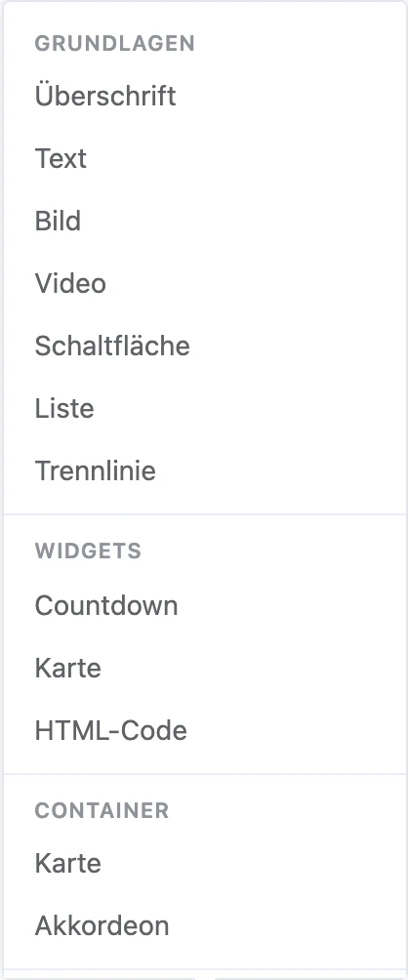
Task: Choose Karte under the Container section
Action: pyautogui.click(x=205, y=864)
